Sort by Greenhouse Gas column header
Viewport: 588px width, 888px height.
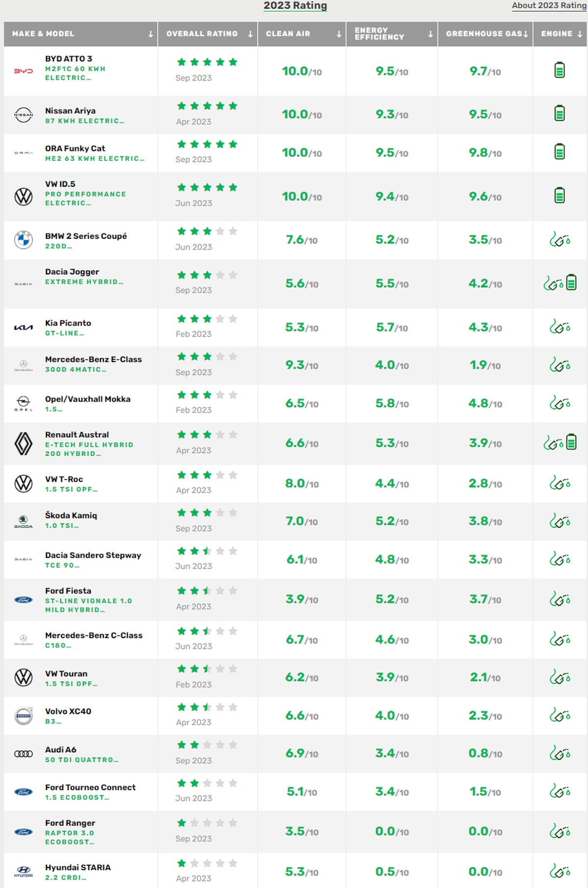485,34
